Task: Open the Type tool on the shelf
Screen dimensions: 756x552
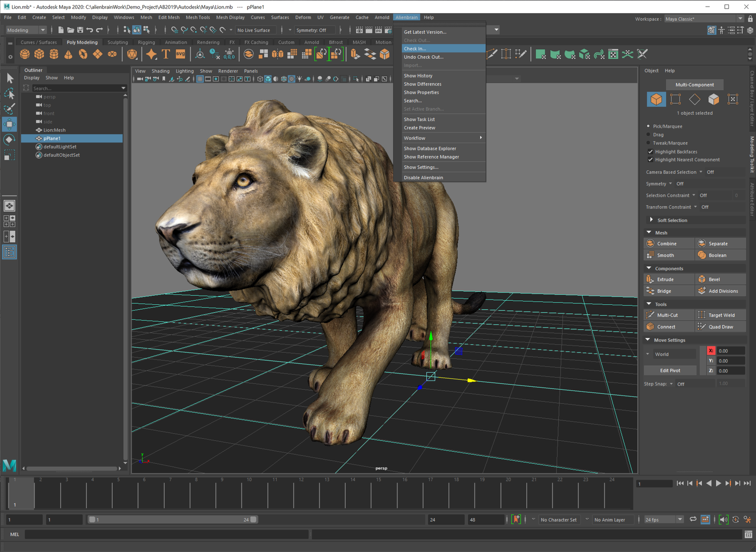Action: pos(166,54)
